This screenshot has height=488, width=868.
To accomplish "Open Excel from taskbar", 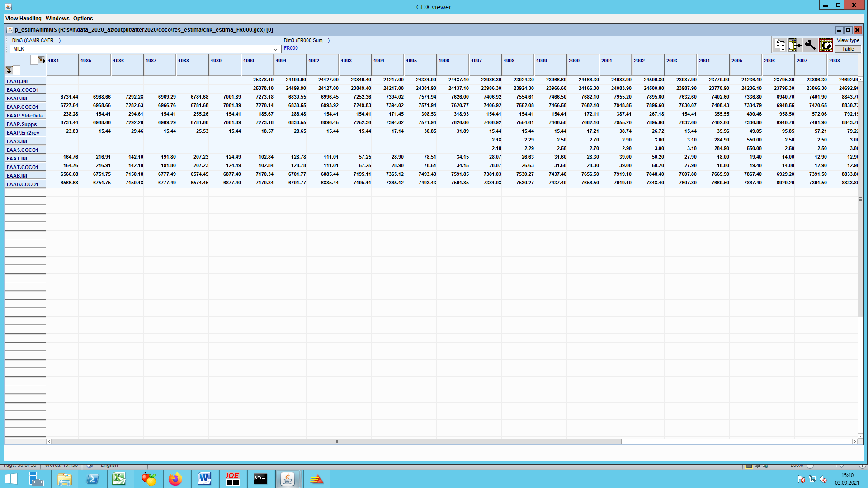I will tap(119, 479).
